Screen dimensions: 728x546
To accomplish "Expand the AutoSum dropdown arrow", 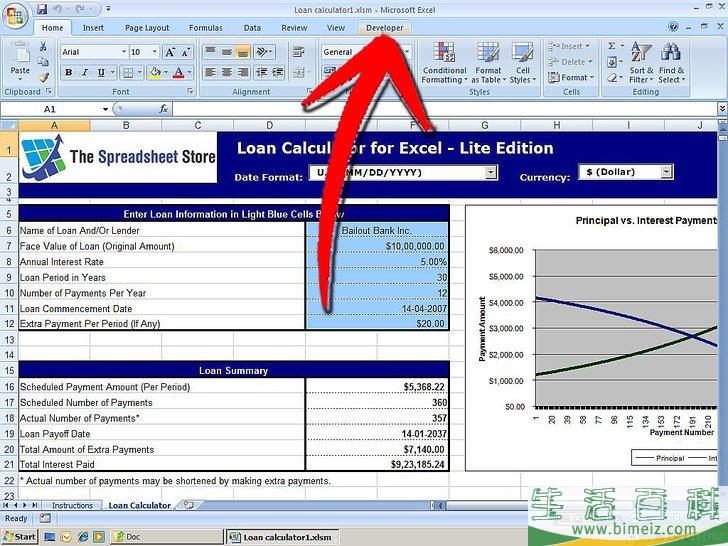I will (622, 46).
